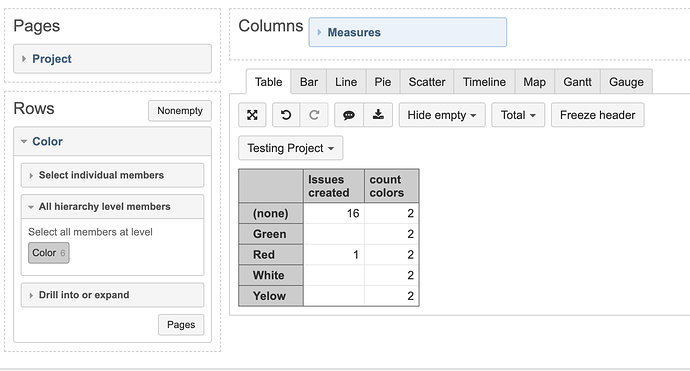This screenshot has width=690, height=371.
Task: Expand the Project dimension in Pages
Action: [x=112, y=59]
